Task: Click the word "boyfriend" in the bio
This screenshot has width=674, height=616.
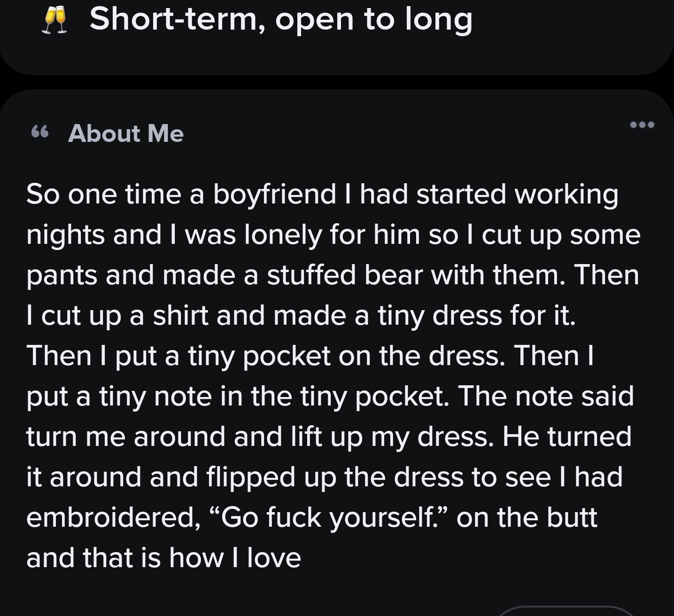Action: coord(274,194)
